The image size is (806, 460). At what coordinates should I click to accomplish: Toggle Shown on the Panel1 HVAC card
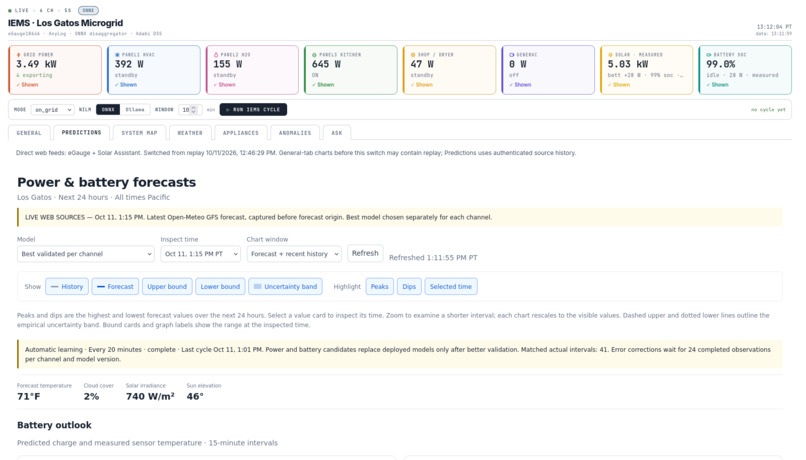coord(126,85)
